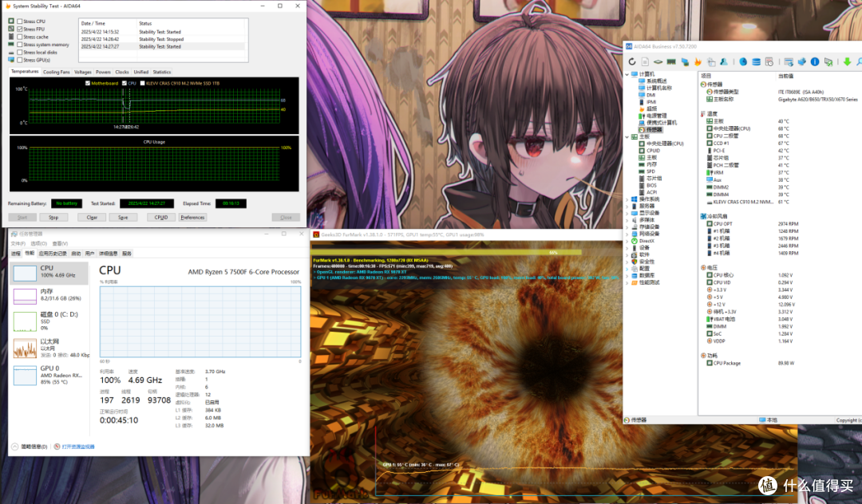Image resolution: width=862 pixels, height=504 pixels.
Task: Click the Stop button in Stability Test
Action: pos(53,218)
